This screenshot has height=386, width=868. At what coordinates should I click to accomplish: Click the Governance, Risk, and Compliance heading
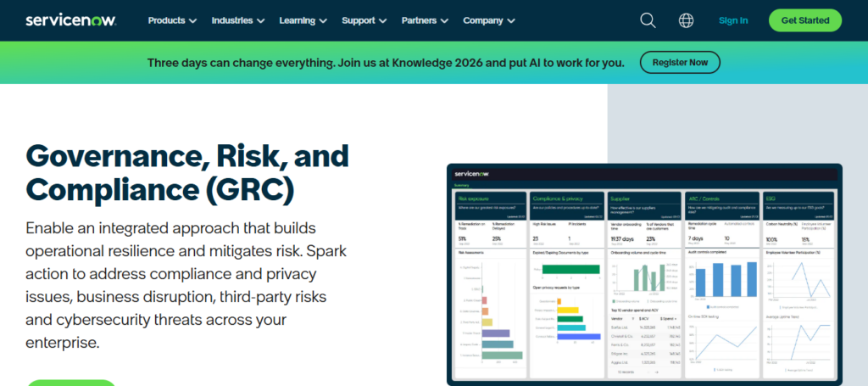(187, 173)
